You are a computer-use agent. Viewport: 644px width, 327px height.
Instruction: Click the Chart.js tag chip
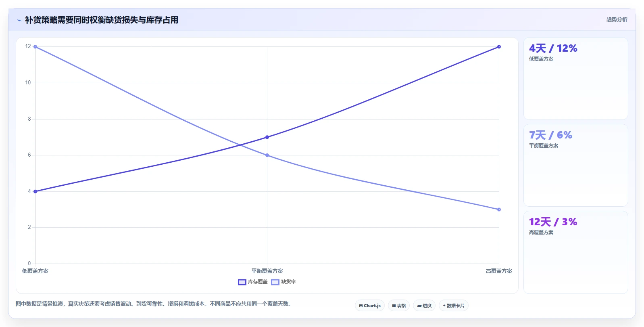point(370,306)
